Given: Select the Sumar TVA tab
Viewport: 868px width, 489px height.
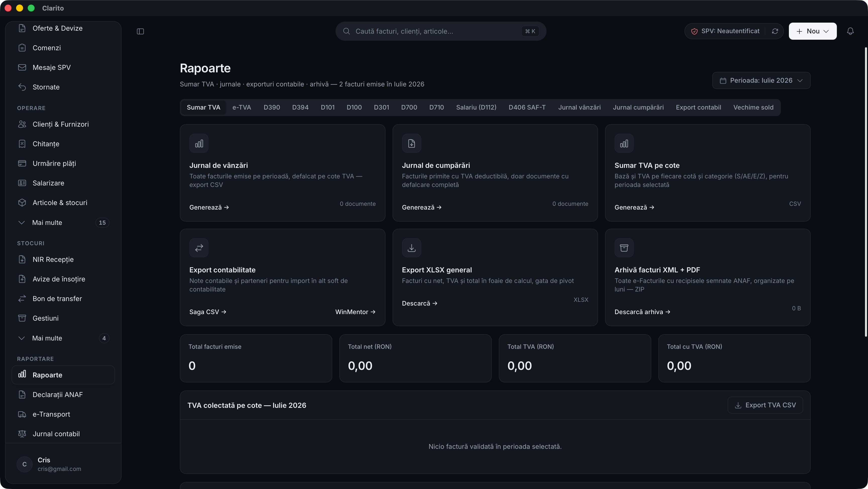Looking at the screenshot, I should [x=203, y=107].
